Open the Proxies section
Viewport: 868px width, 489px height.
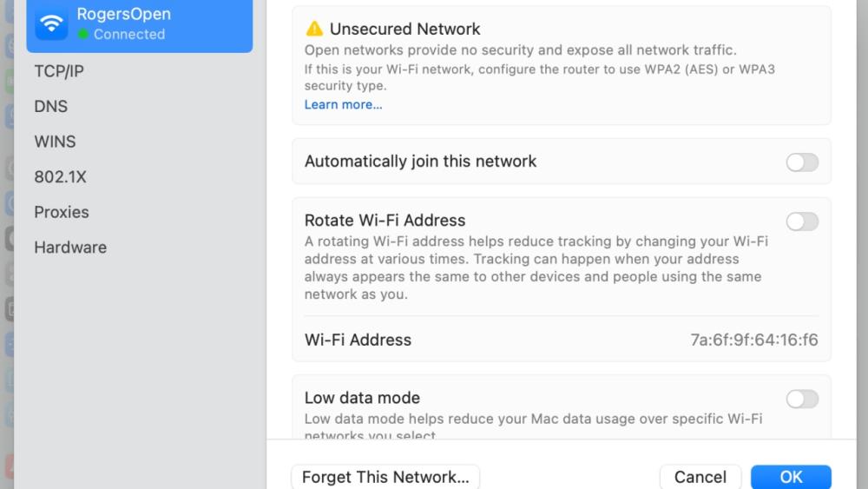62,212
